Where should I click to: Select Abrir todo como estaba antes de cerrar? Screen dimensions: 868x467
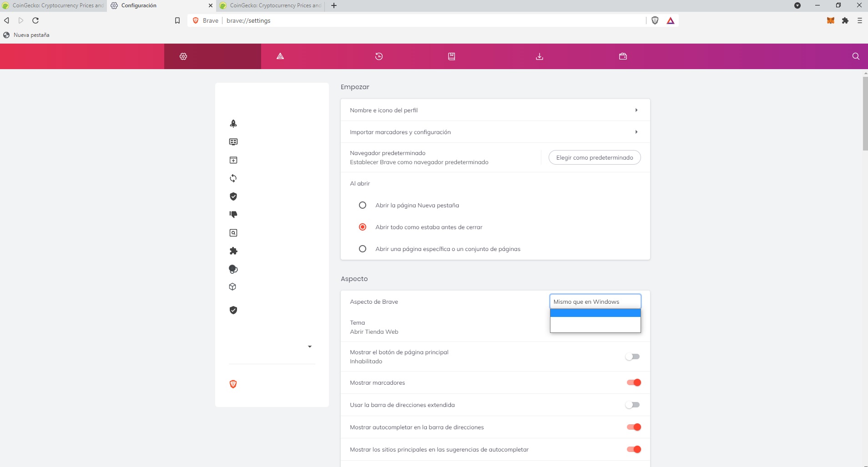363,227
